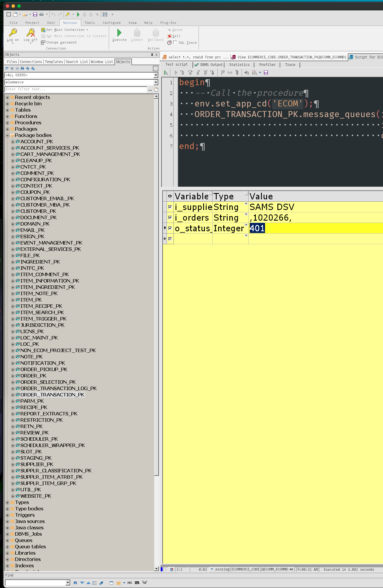Image resolution: width=383 pixels, height=588 pixels.
Task: Switch to the DBMS Output tab
Action: pyautogui.click(x=209, y=65)
